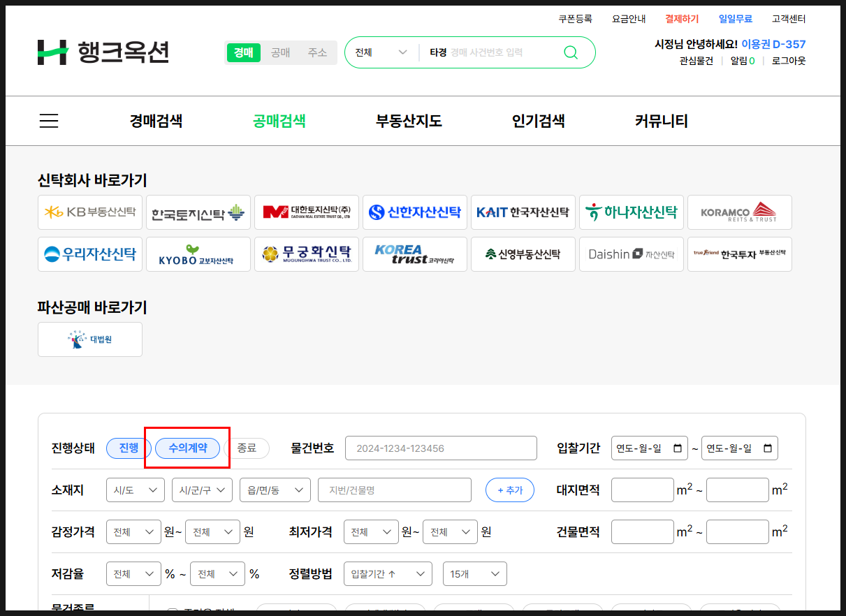Screen dimensions: 846x616
Task: Click the 이용권 D-357 text
Action: click(773, 44)
